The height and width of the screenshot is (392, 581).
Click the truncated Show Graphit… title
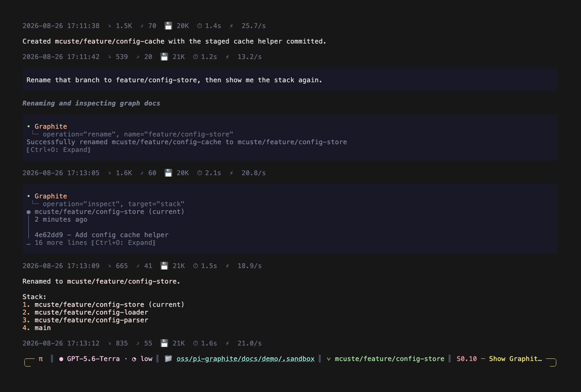tap(515, 359)
